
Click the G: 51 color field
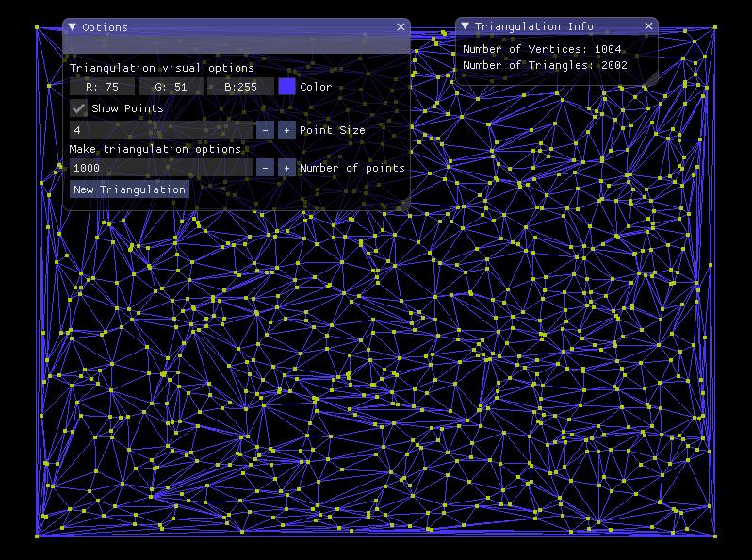coord(171,87)
